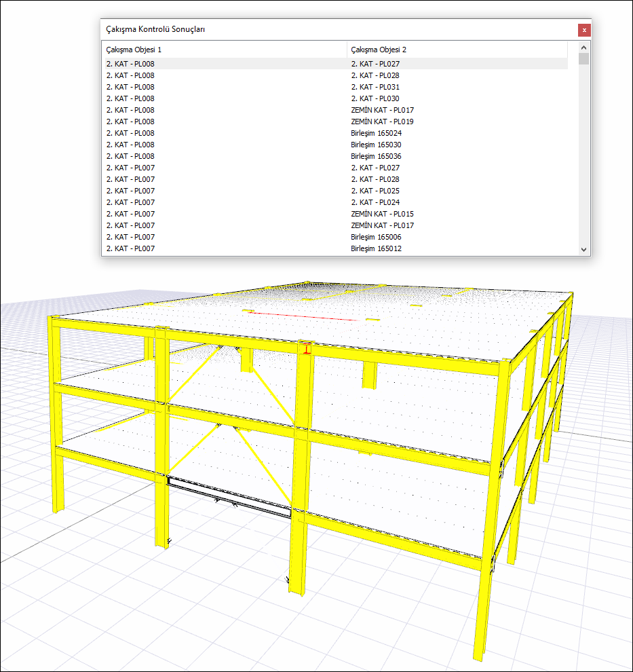Select PL008 cell in the Birleşim 165024 row
This screenshot has width=633, height=672.
(x=130, y=133)
